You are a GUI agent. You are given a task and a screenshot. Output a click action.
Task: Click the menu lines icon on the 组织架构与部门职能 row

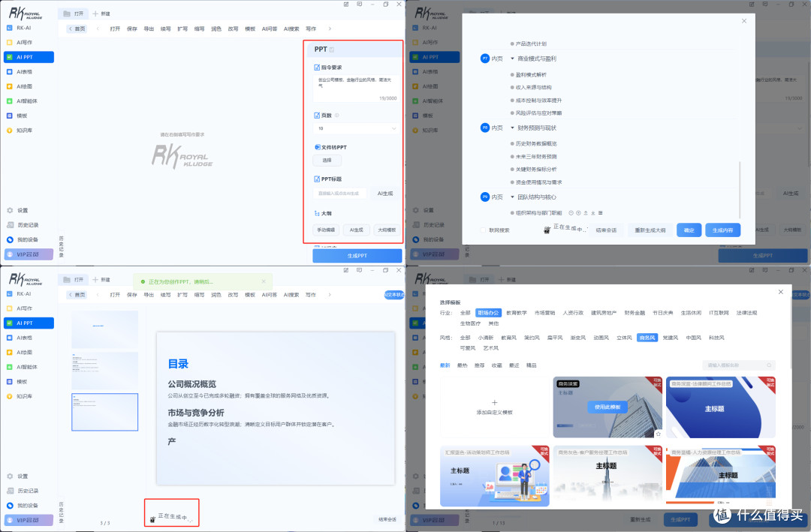click(x=600, y=212)
